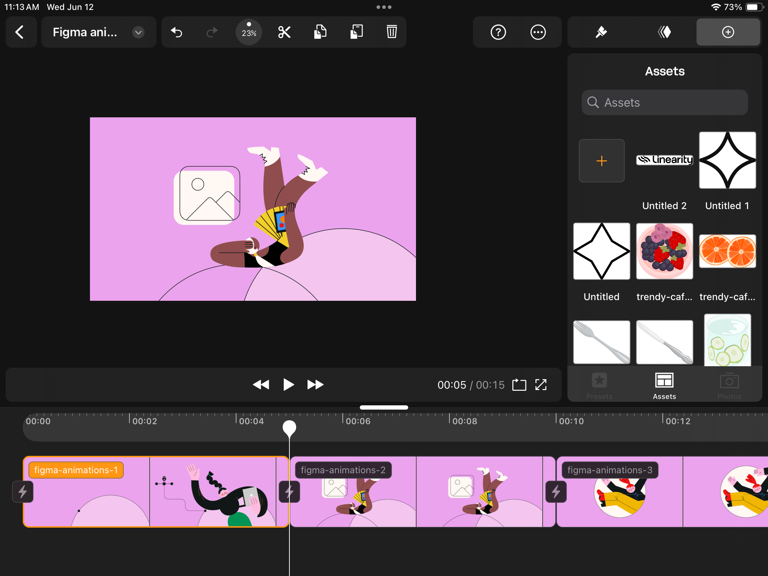
Task: Select the Untitled 2 Linearity logo asset
Action: click(x=664, y=160)
